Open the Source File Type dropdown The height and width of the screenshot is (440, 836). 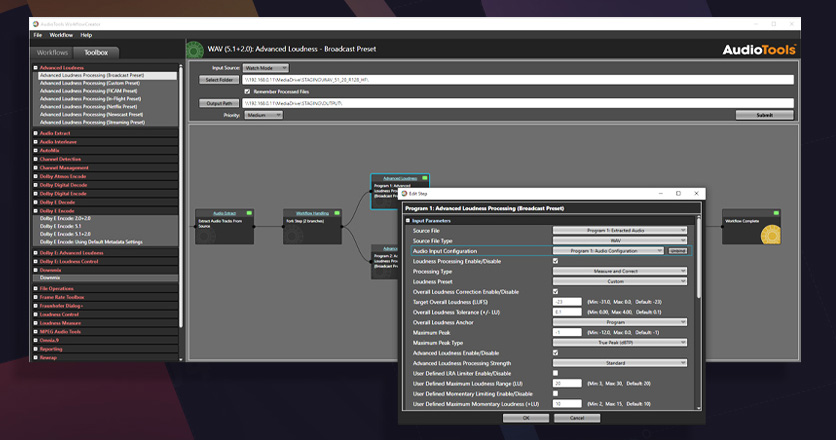point(620,241)
